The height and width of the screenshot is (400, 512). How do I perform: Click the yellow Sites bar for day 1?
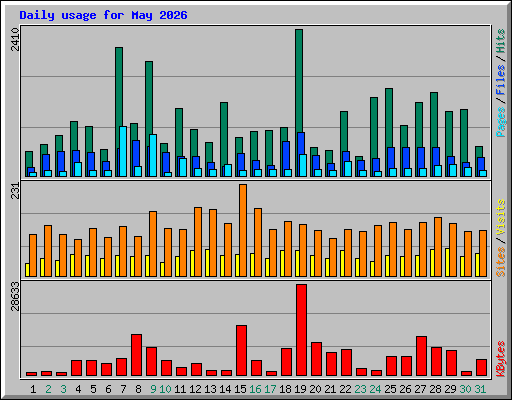tap(27, 270)
